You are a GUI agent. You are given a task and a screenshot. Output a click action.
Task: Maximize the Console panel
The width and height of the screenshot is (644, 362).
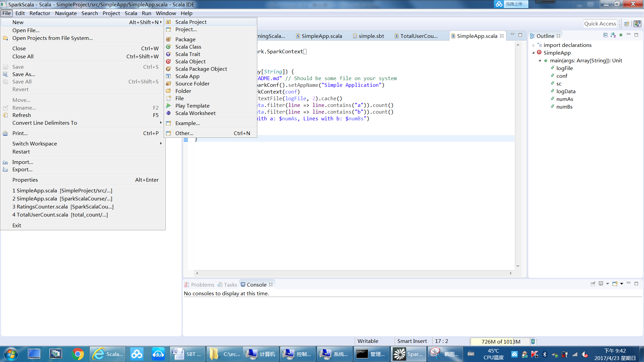tap(636, 283)
